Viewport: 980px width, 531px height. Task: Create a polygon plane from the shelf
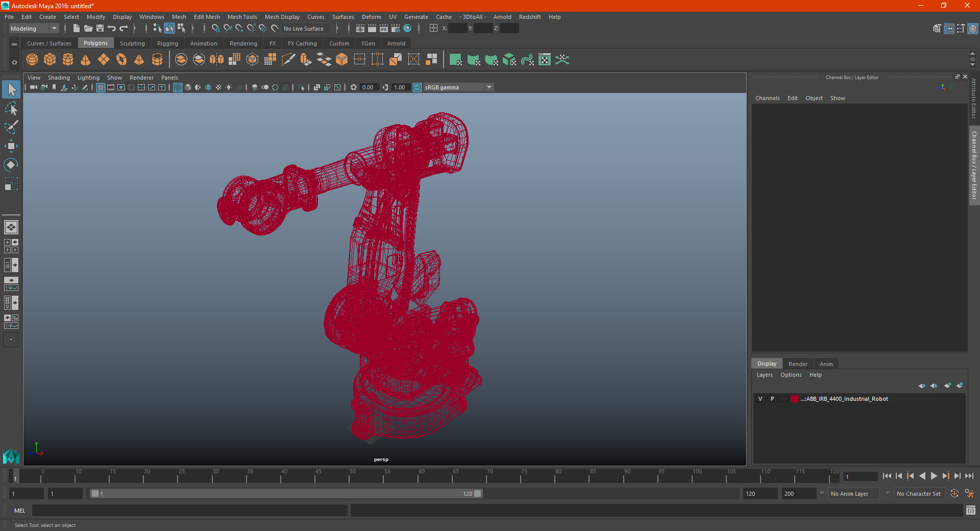(x=104, y=60)
